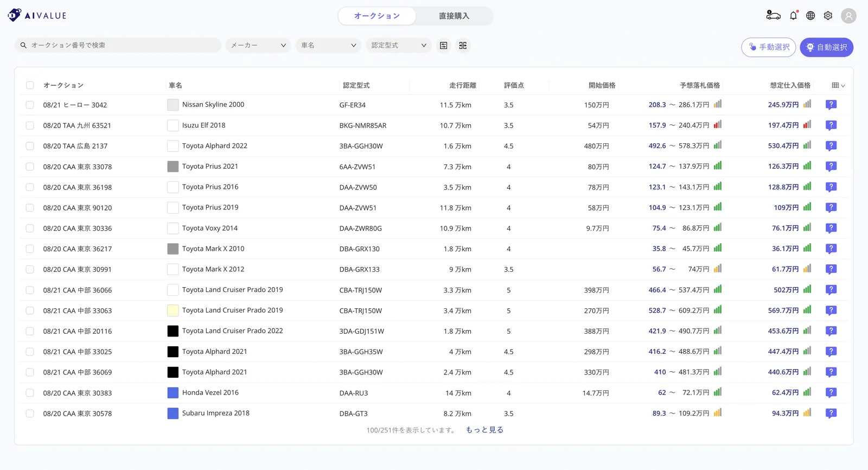Open the Honda Vezel 2016 entry
This screenshot has height=470, width=868.
[x=210, y=392]
